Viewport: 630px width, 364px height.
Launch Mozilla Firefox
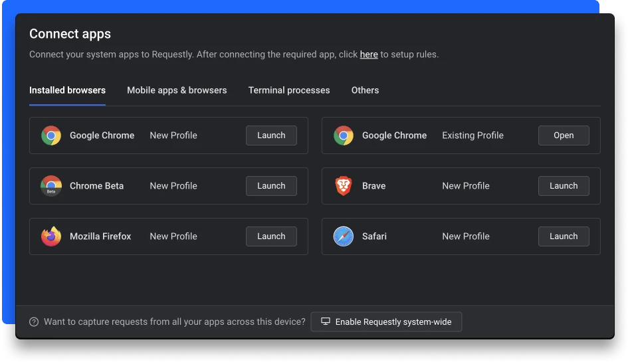tap(271, 236)
